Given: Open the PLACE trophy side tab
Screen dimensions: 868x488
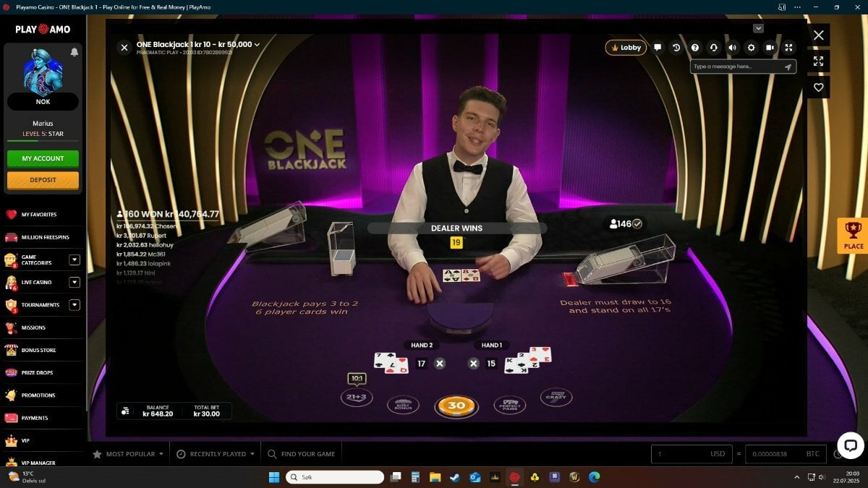Looking at the screenshot, I should point(853,236).
